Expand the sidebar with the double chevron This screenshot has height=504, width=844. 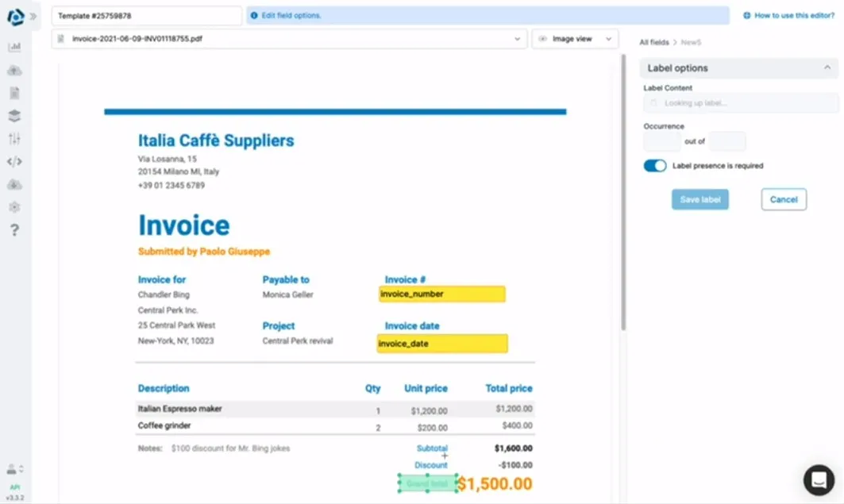click(x=33, y=16)
